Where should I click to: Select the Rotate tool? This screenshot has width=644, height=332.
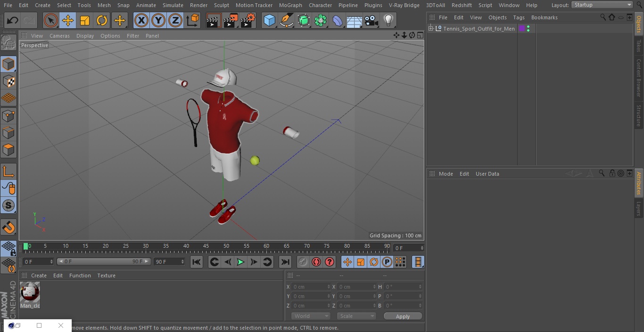pyautogui.click(x=102, y=20)
